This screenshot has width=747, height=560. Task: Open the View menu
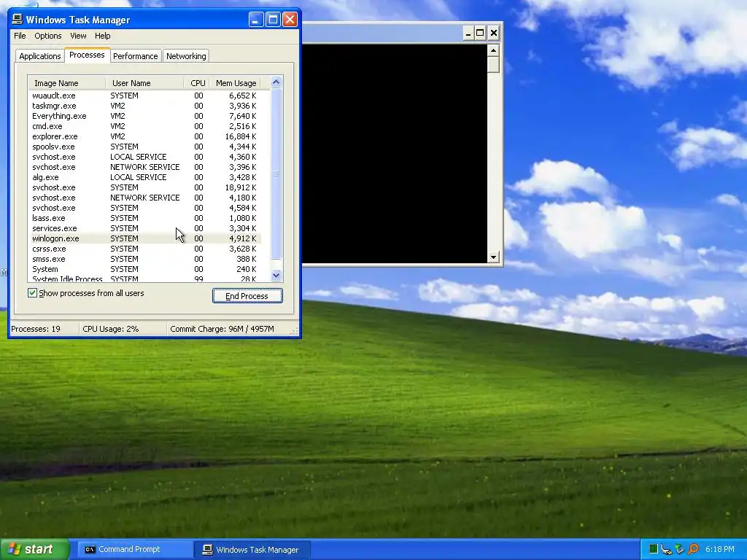(78, 36)
